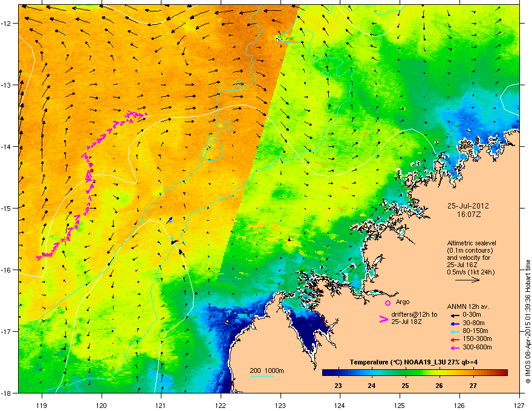Click longitude axis label 126
The image size is (532, 411).
tap(459, 405)
